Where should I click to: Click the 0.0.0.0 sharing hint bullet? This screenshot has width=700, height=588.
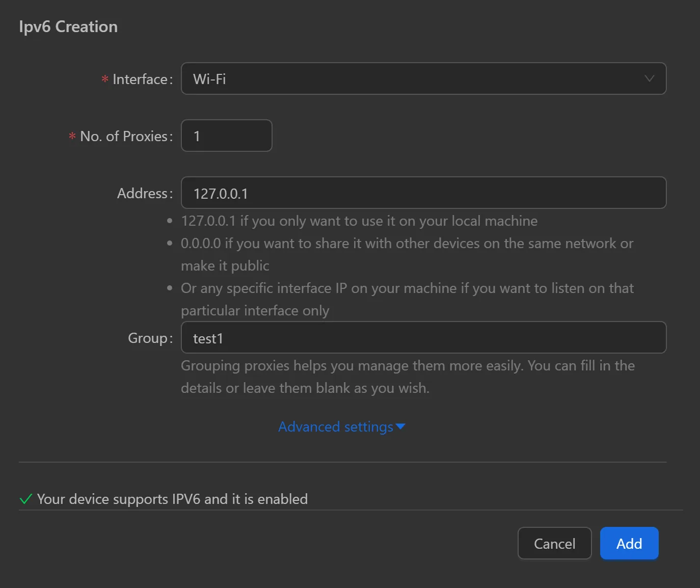tap(407, 244)
